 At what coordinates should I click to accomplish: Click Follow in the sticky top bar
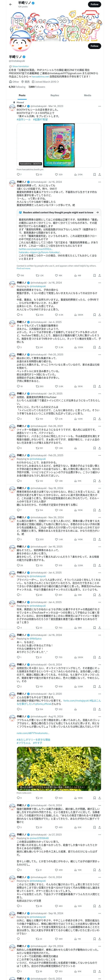pos(95,5)
